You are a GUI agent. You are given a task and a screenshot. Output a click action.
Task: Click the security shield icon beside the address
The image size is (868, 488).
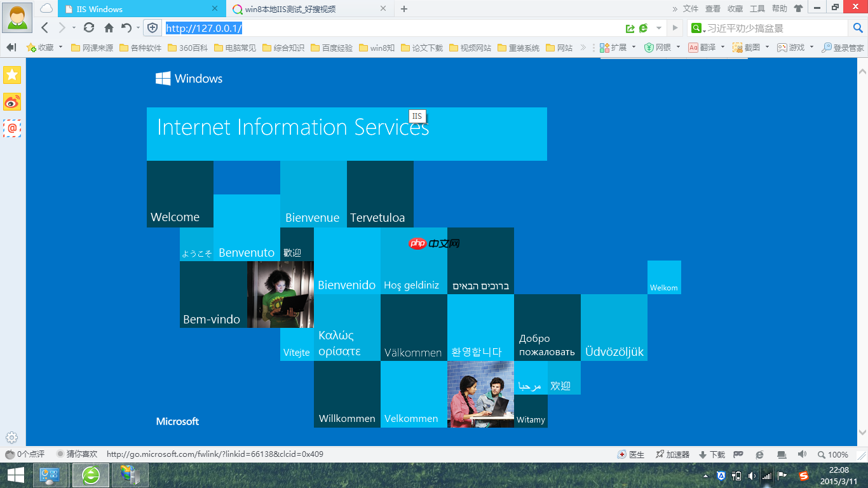(x=153, y=28)
